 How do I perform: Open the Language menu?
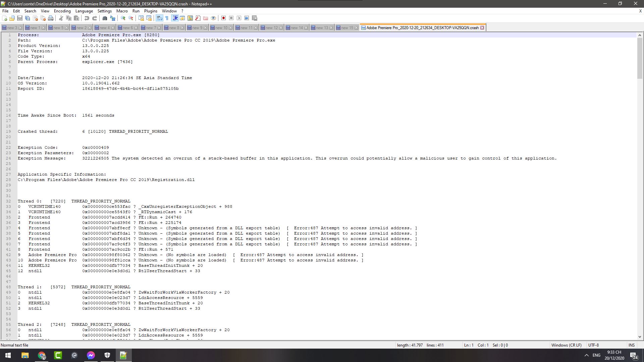(84, 11)
